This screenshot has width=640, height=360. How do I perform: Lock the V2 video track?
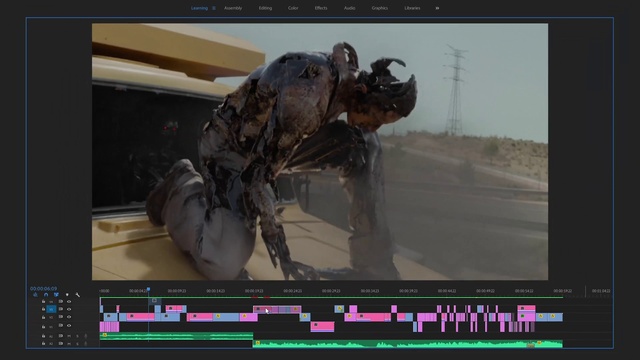pyautogui.click(x=43, y=317)
